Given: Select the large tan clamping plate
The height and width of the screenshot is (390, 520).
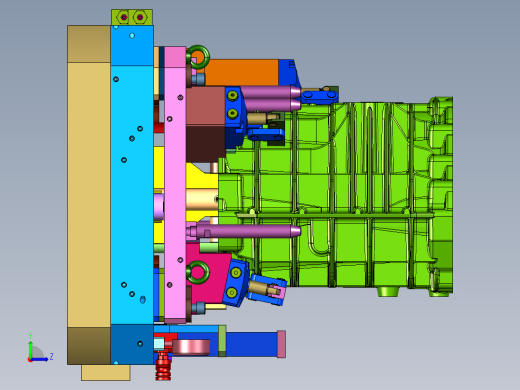Looking at the screenshot, I should [x=89, y=195].
